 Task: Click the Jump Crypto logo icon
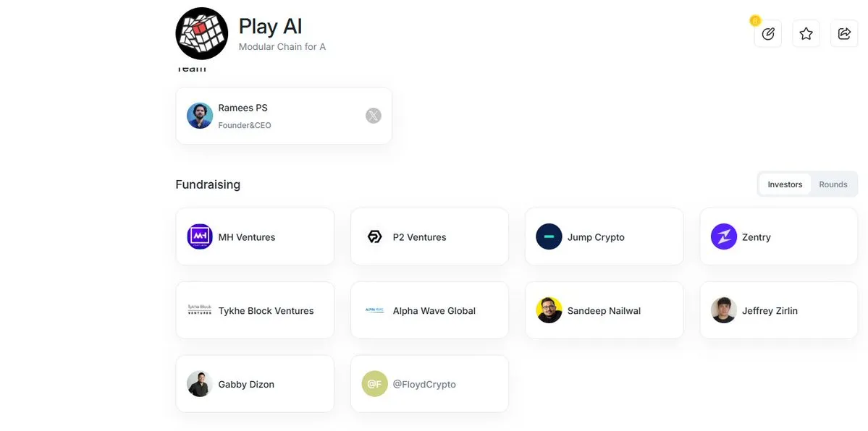click(x=549, y=236)
